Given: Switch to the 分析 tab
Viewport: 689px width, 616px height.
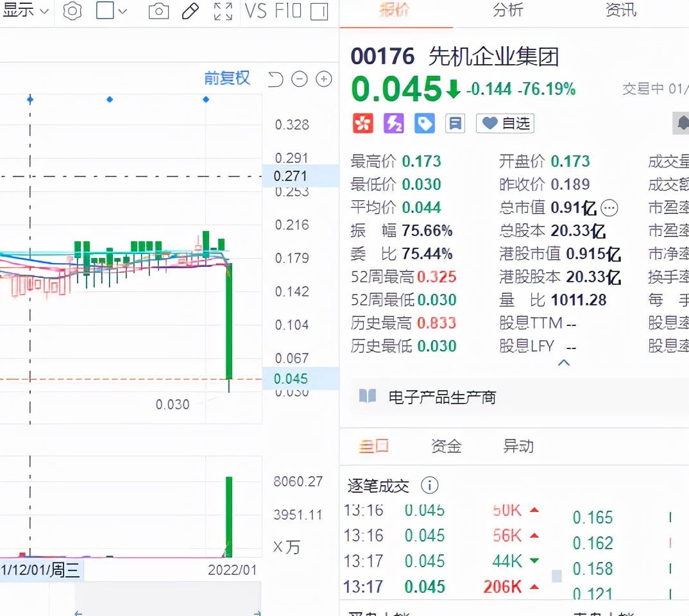Looking at the screenshot, I should [507, 11].
